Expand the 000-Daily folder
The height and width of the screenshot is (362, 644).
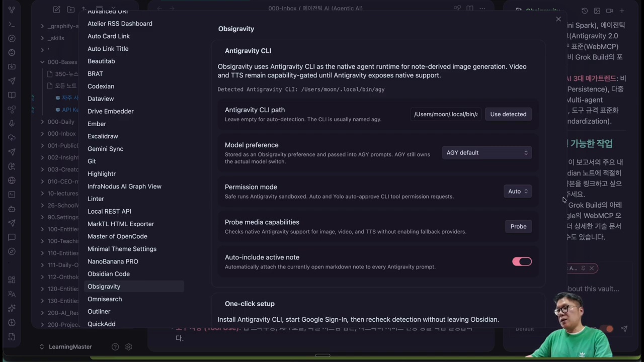point(58,122)
